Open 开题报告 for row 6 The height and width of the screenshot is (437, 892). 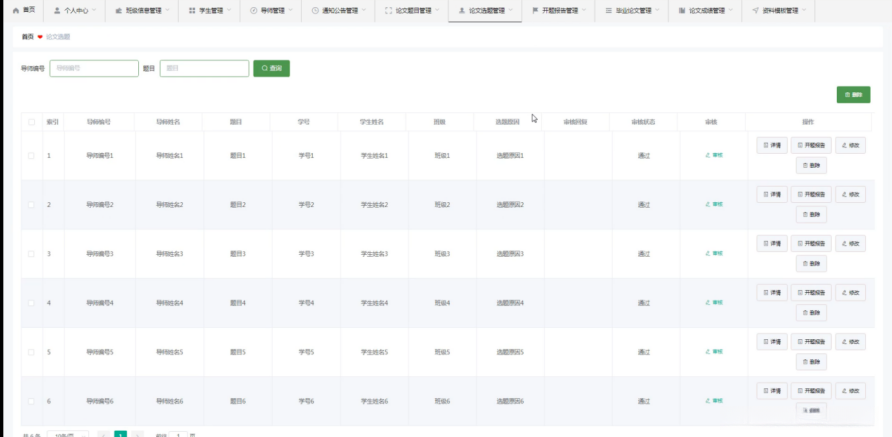[x=811, y=390]
